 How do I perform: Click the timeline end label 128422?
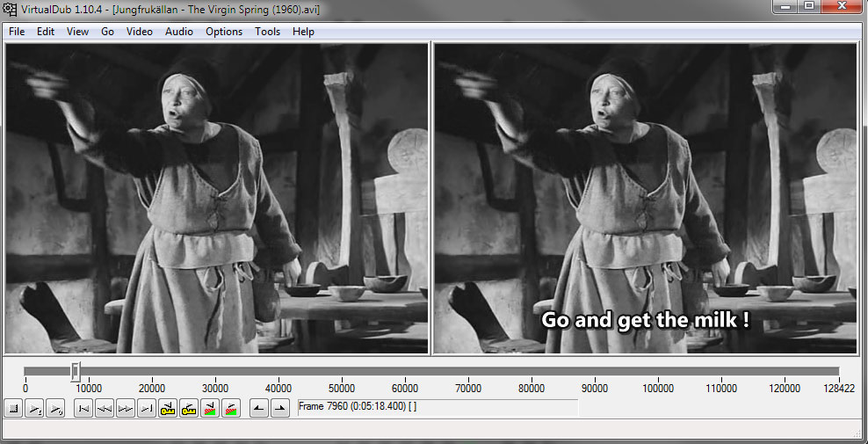(839, 388)
